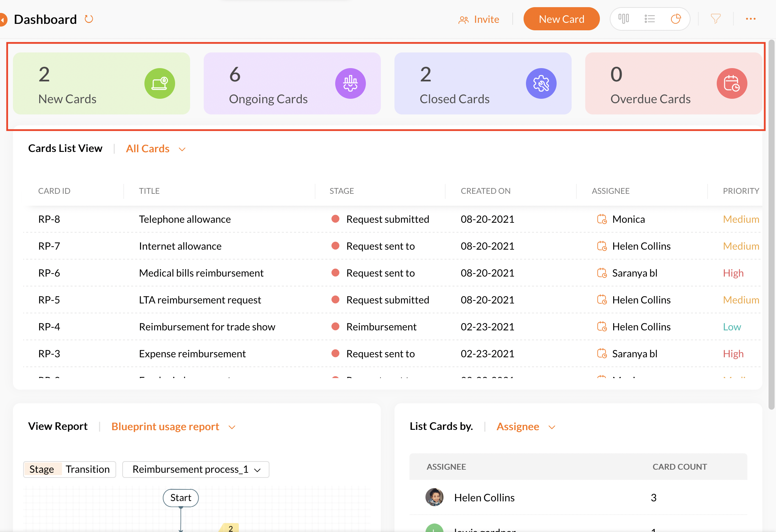This screenshot has width=776, height=532.
Task: Switch to list view icon
Action: click(x=650, y=19)
